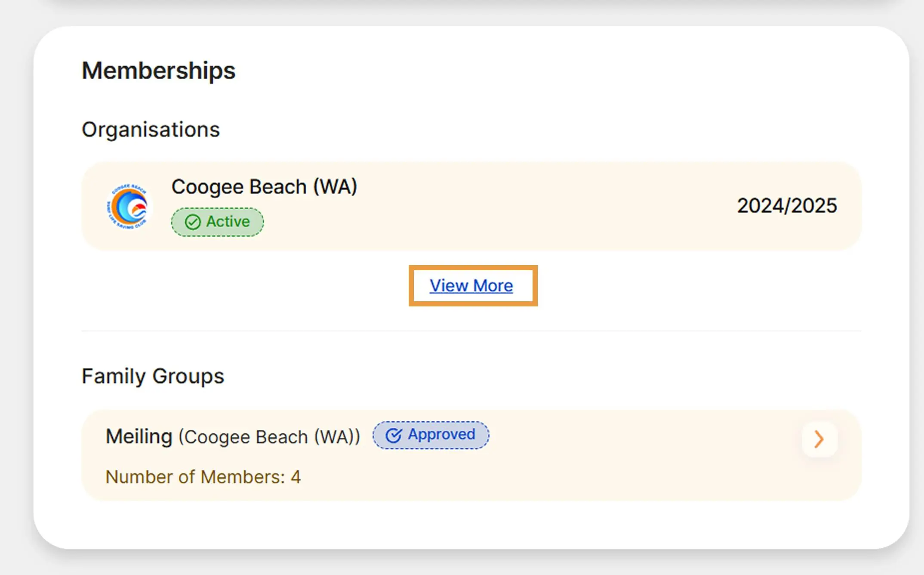This screenshot has width=924, height=575.
Task: Click the green Active checkmark icon
Action: pos(192,222)
